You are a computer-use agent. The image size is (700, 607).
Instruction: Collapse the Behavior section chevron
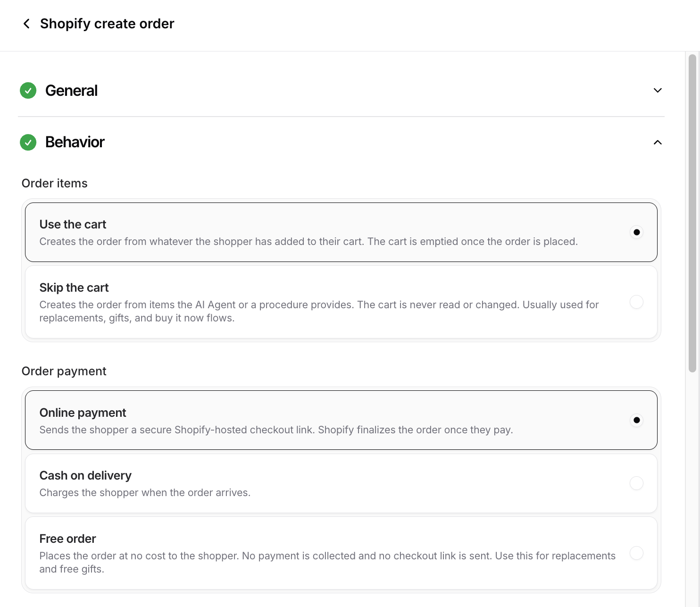658,142
